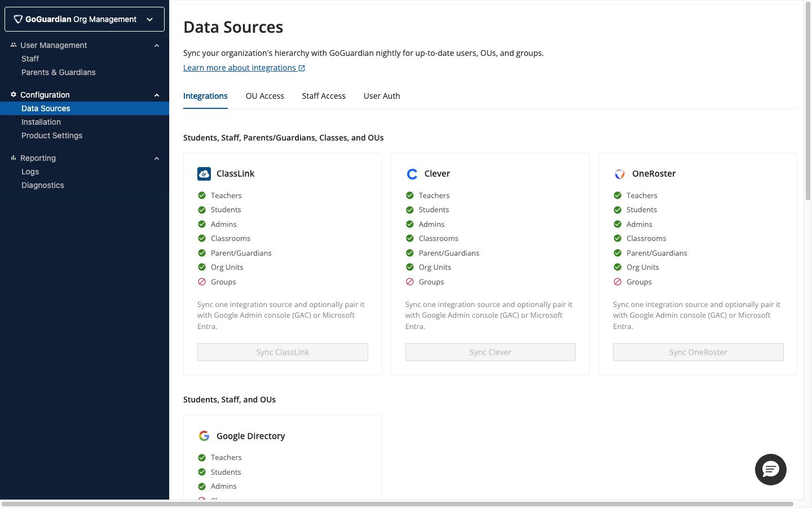Click the green check next to Google Directory Admins
This screenshot has height=508, width=812.
202,486
